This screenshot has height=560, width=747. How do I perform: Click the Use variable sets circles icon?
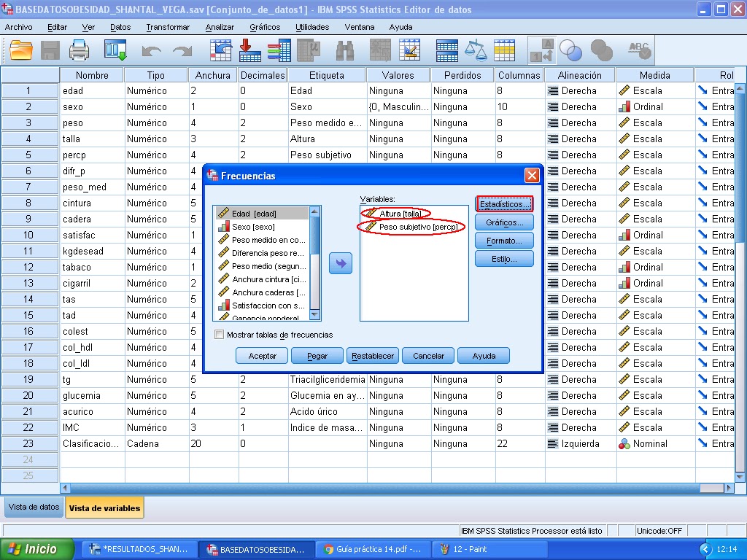pos(570,50)
